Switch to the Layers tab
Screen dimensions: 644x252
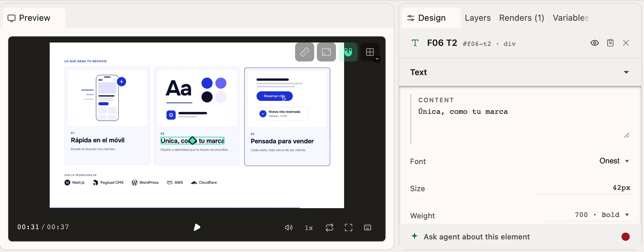pos(478,18)
